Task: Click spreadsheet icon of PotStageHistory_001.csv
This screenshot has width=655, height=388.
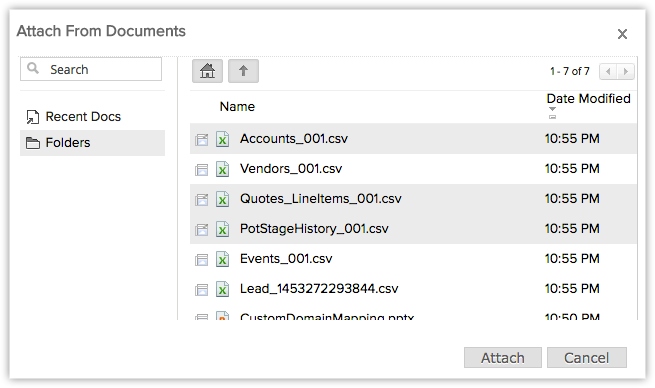Action: coord(222,229)
